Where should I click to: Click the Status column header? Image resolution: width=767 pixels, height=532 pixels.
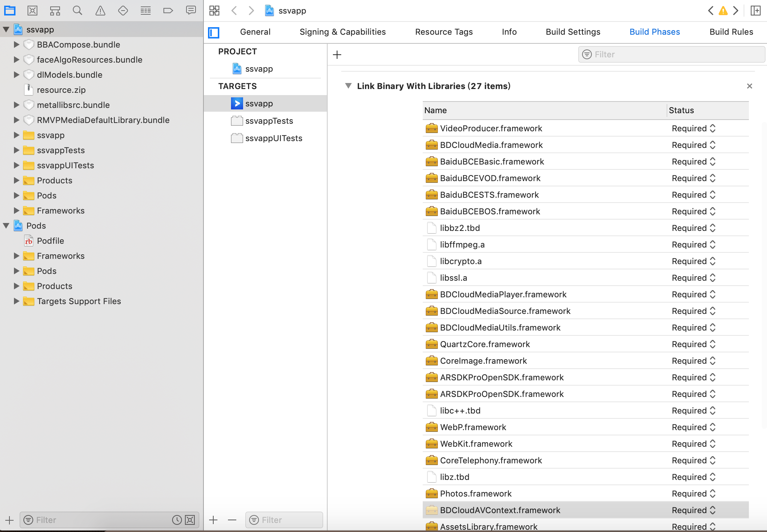pos(708,110)
